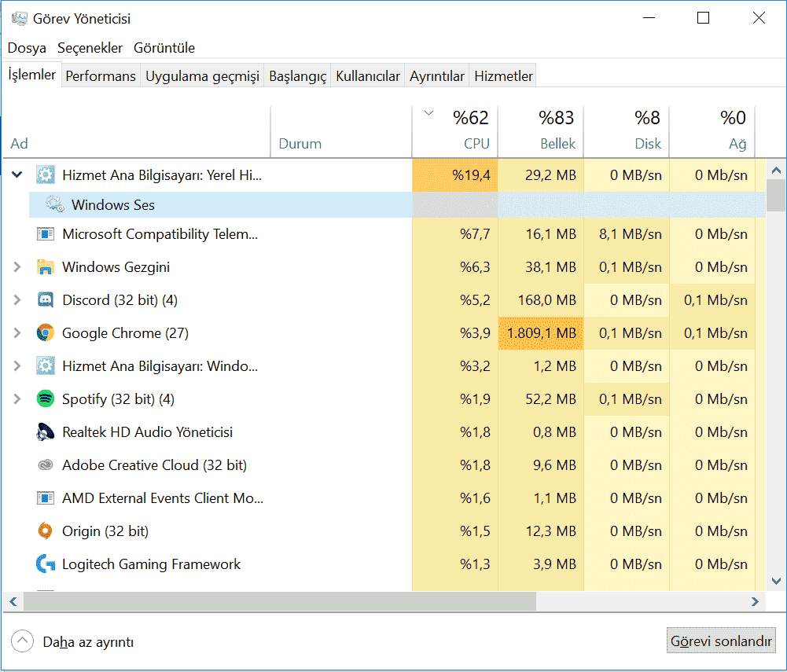Select the Windows Ses row
The width and height of the screenshot is (787, 672).
click(397, 204)
